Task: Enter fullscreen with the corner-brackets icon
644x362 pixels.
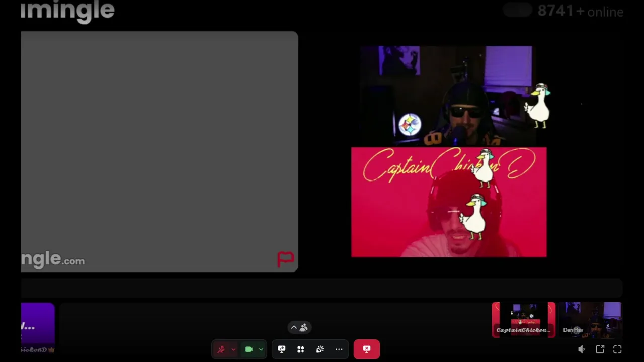Action: [x=617, y=349]
